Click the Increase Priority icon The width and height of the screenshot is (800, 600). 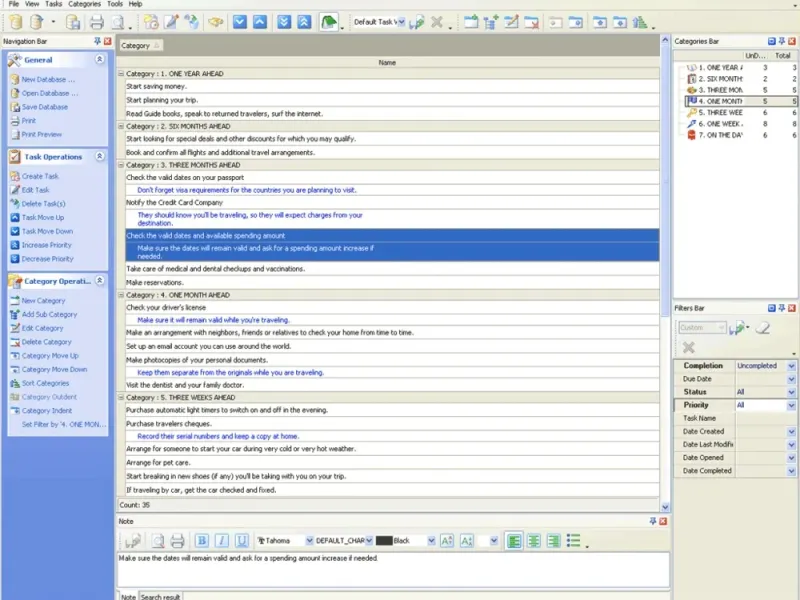pos(15,245)
